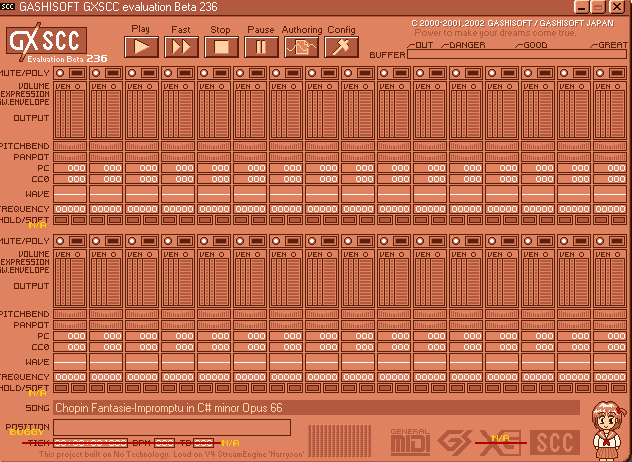Click the BPM value box
The height and width of the screenshot is (462, 632).
[x=165, y=443]
